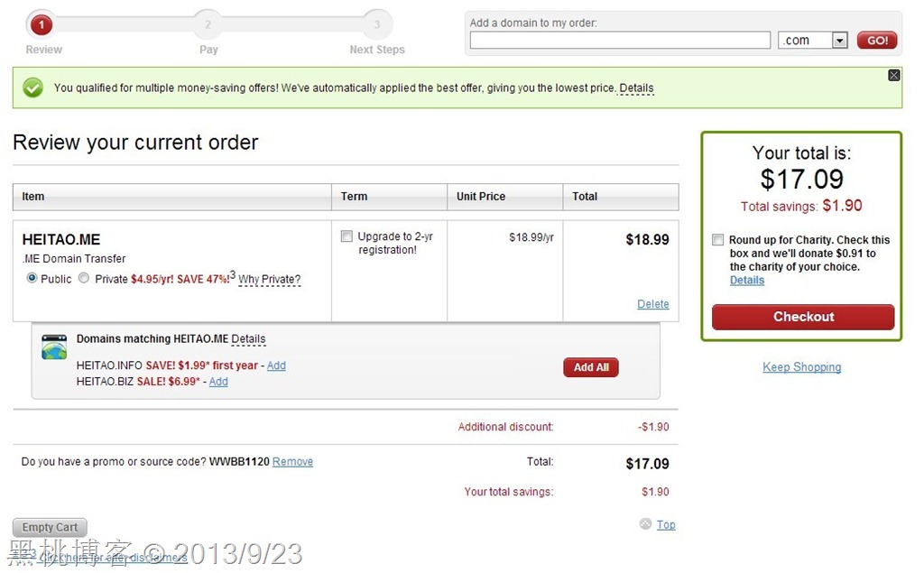Click the step 1 Review circle

[x=41, y=24]
